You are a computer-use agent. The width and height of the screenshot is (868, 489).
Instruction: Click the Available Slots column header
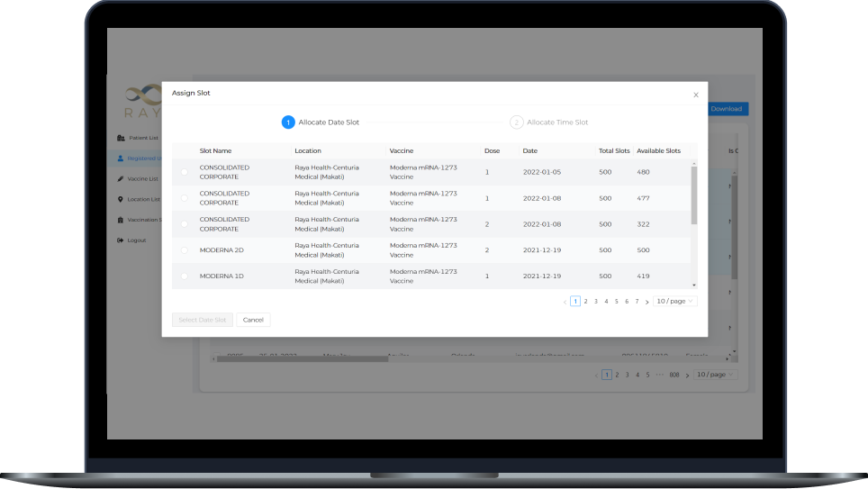pyautogui.click(x=658, y=150)
